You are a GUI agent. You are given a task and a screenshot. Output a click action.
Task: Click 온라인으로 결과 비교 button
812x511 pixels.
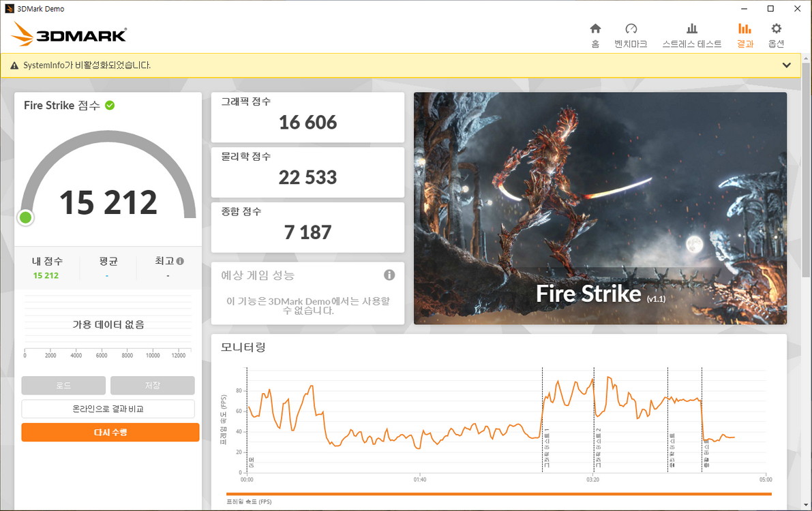click(108, 409)
